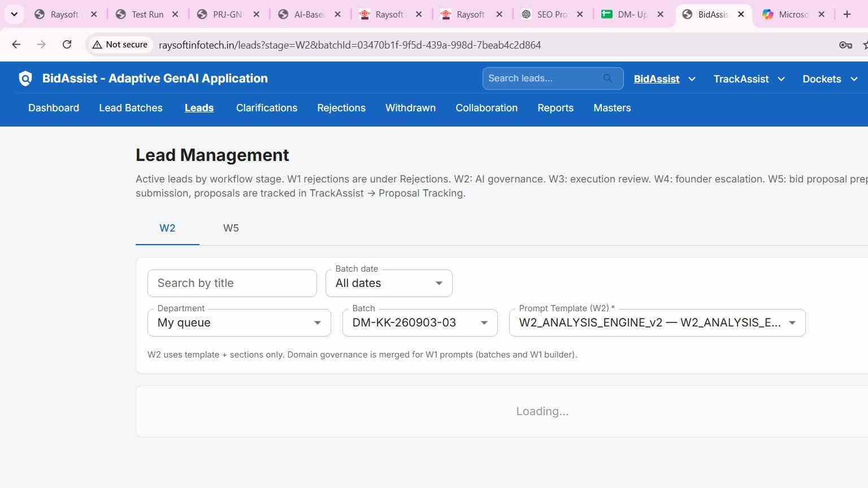This screenshot has height=488, width=868.
Task: Open the Department My queue dropdown
Action: click(239, 323)
